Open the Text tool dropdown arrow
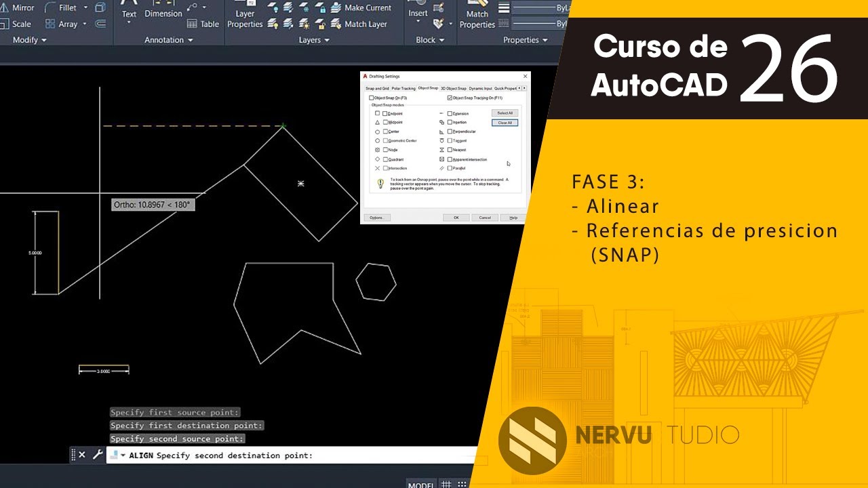 click(x=129, y=22)
